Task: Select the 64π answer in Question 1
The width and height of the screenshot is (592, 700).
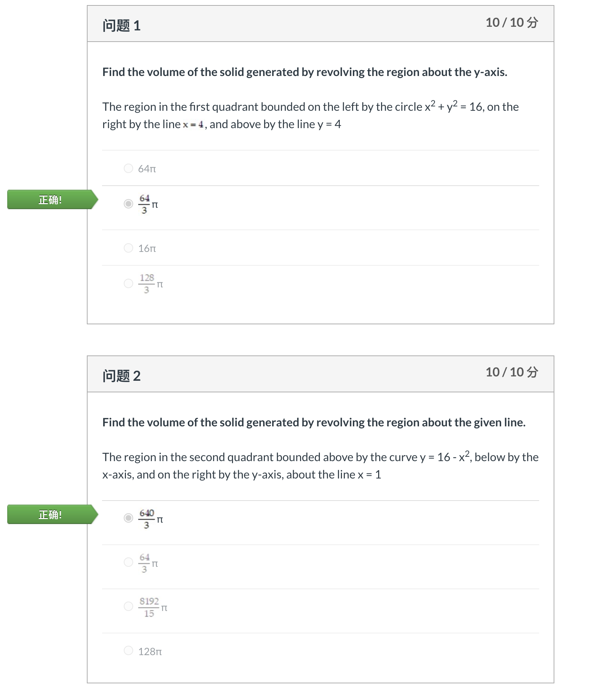Action: [x=128, y=168]
